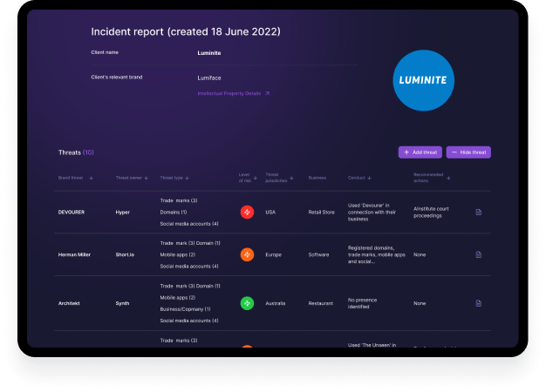Click the Hide threat button
Screen dimensions: 546x392
click(x=468, y=152)
